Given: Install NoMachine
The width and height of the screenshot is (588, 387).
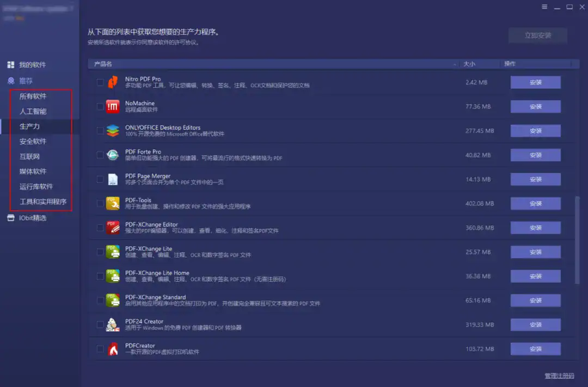Looking at the screenshot, I should pos(536,107).
